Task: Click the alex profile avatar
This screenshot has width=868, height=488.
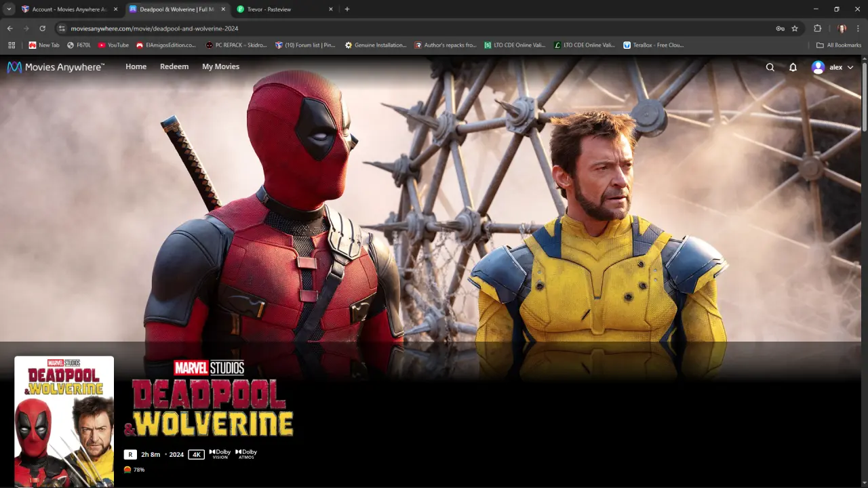Action: (x=818, y=67)
